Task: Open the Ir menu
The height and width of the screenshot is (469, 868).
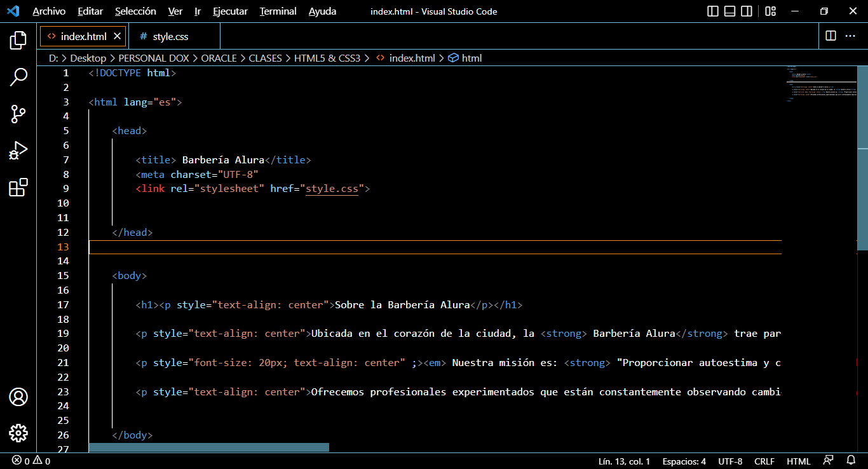Action: tap(198, 11)
